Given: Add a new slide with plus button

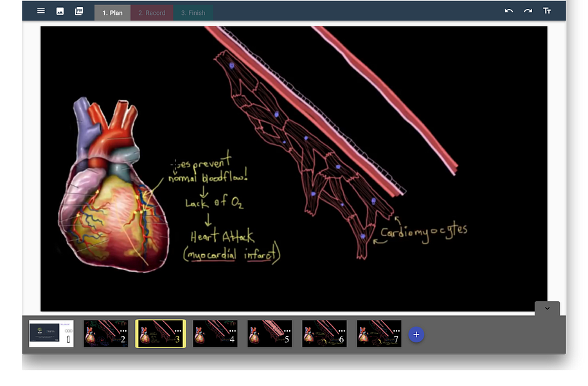Looking at the screenshot, I should [x=416, y=335].
